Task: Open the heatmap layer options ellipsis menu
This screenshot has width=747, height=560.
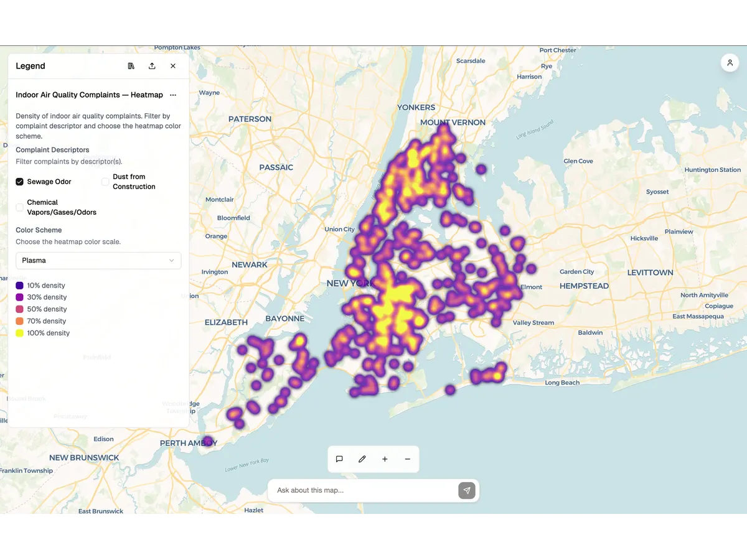Action: [x=173, y=95]
